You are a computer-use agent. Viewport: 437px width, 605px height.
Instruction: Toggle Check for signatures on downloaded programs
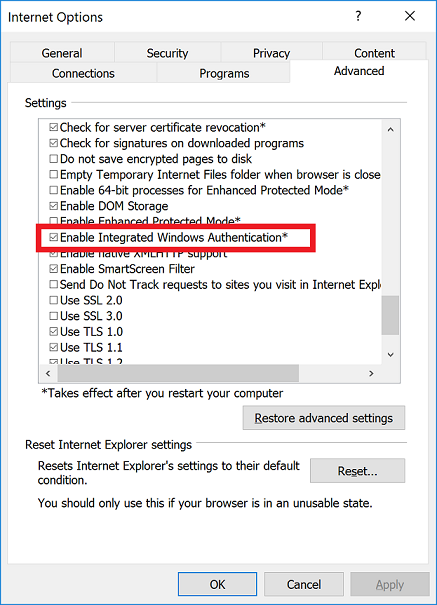54,143
